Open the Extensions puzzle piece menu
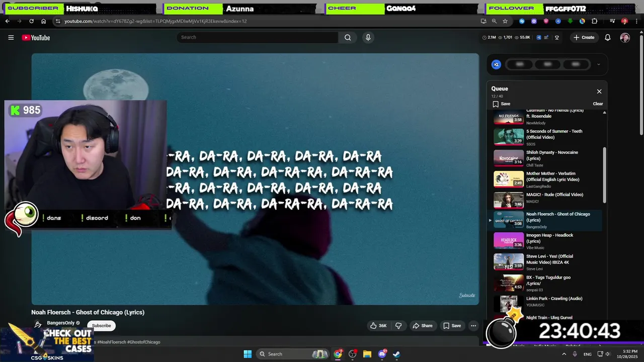644x362 pixels. point(594,21)
